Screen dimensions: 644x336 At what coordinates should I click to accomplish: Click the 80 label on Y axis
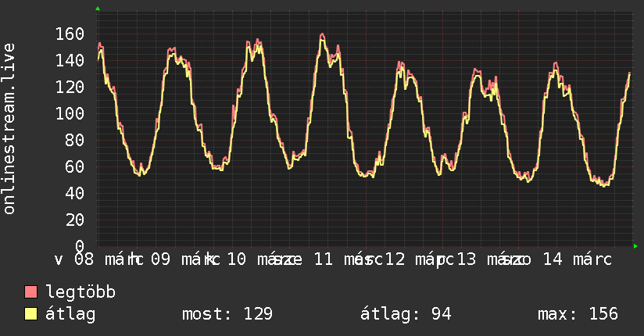coord(74,140)
